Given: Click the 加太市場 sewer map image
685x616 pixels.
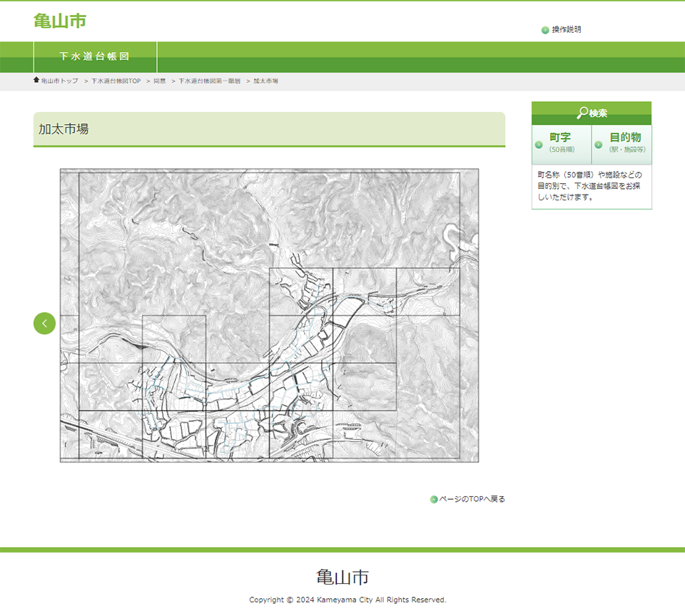Looking at the screenshot, I should click(269, 315).
